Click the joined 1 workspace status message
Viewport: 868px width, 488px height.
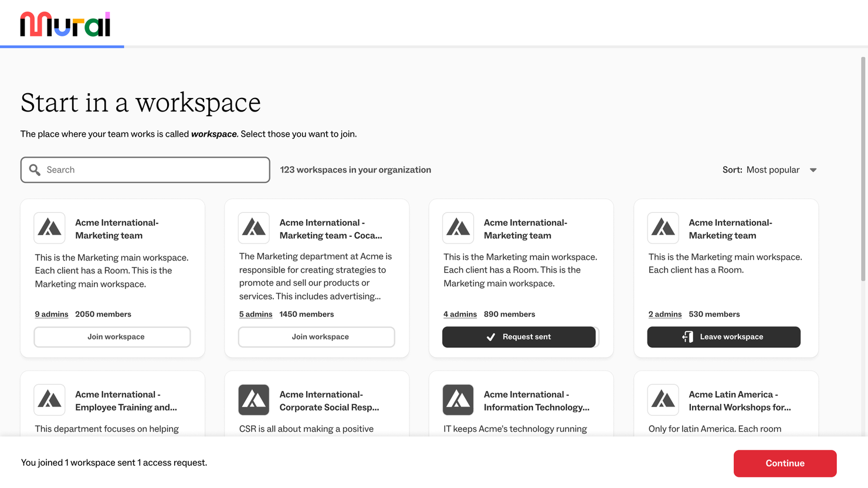[x=114, y=463]
